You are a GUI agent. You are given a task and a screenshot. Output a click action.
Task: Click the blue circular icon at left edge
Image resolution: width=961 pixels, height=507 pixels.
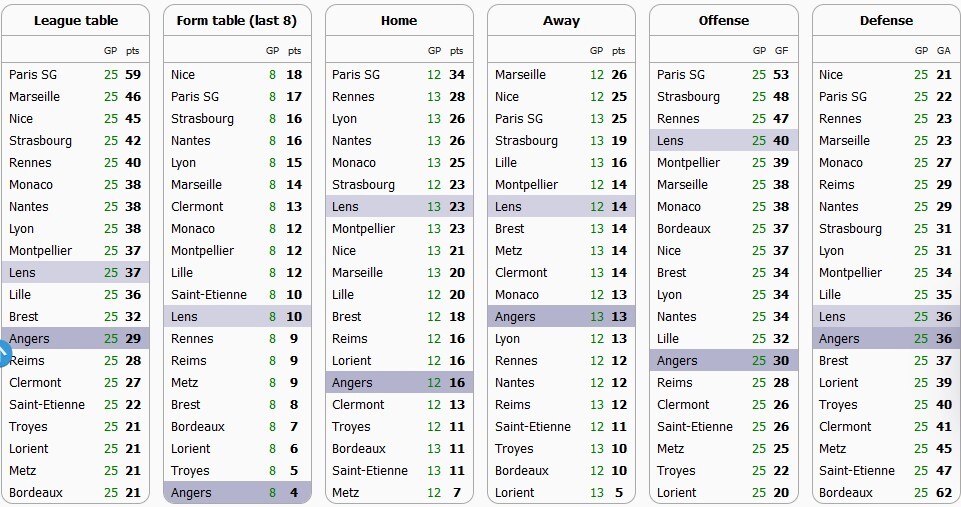[3, 352]
